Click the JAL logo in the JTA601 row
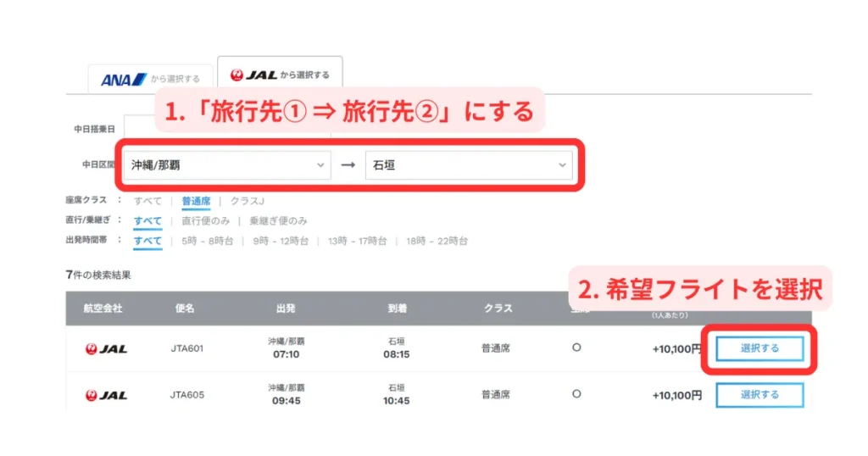868x456 pixels. [107, 348]
